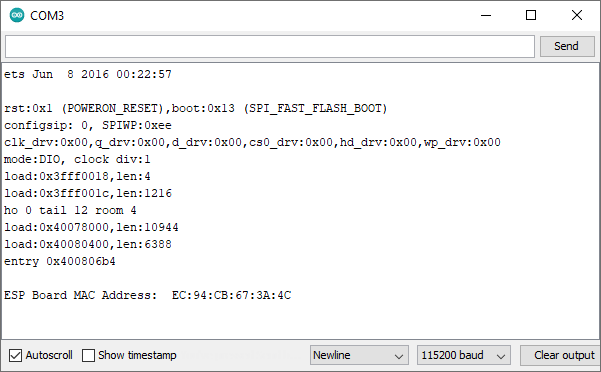
Task: Click the Arduino logo icon in title bar
Action: 17,15
